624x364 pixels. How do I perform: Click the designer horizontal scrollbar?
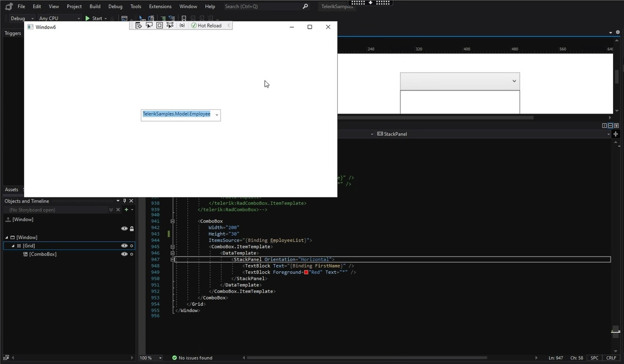pyautogui.click(x=436, y=118)
